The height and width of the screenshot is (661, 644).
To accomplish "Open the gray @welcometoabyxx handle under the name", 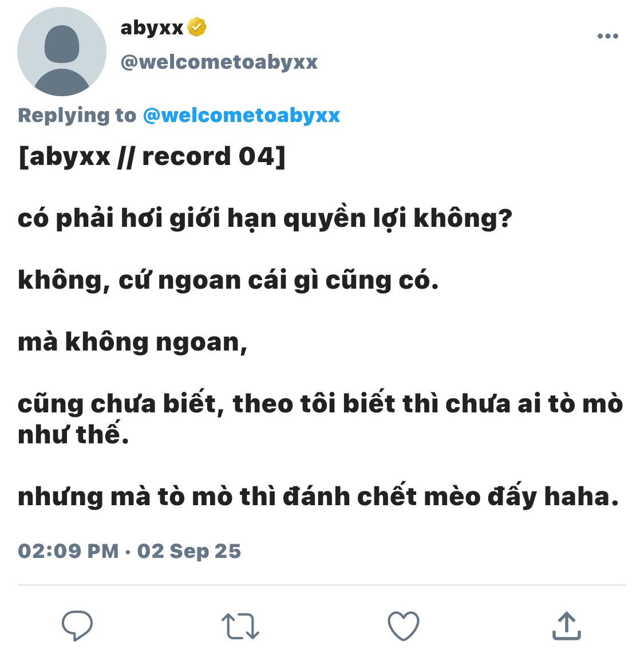I will pos(219,62).
